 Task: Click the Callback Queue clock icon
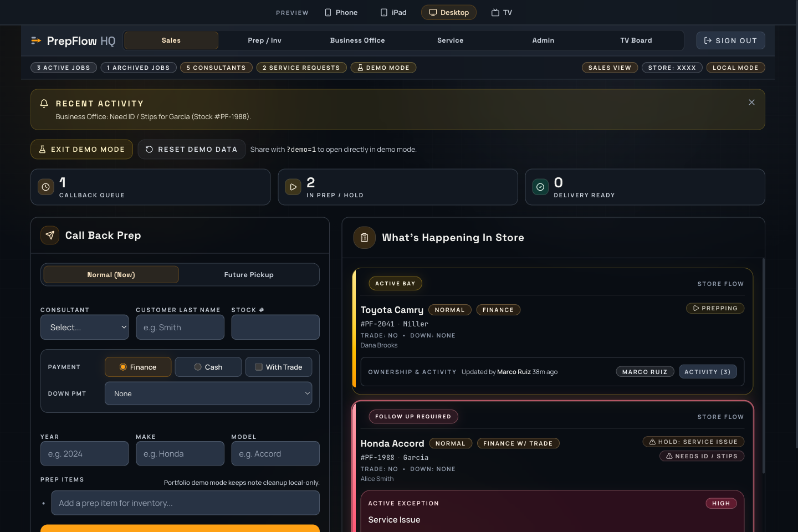pos(46,187)
